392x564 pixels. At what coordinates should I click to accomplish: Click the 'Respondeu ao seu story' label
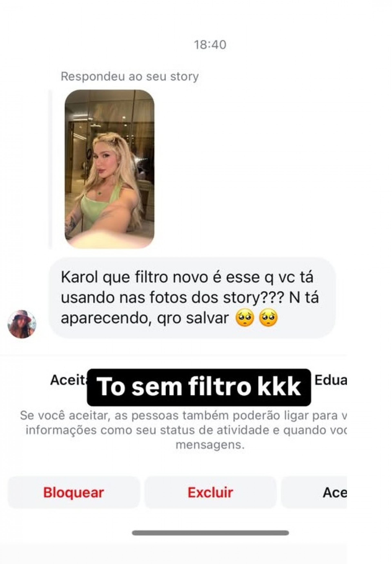tap(130, 76)
